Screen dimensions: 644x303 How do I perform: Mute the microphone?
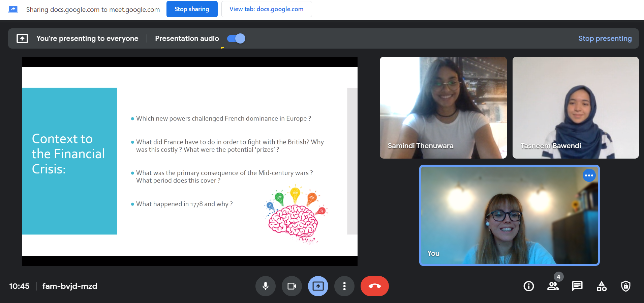point(266,286)
